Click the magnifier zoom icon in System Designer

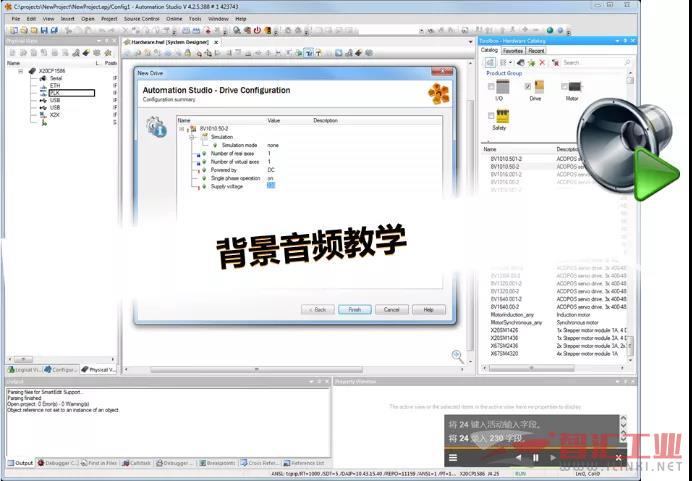pos(458,356)
